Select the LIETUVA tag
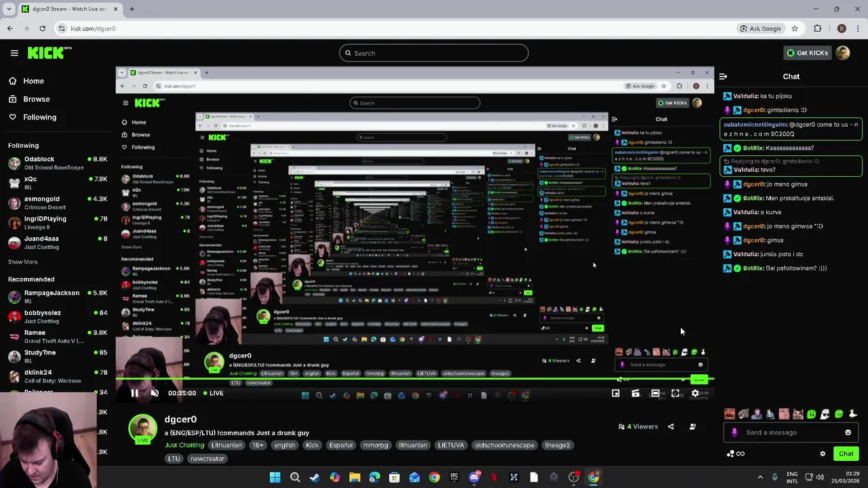 click(x=451, y=445)
